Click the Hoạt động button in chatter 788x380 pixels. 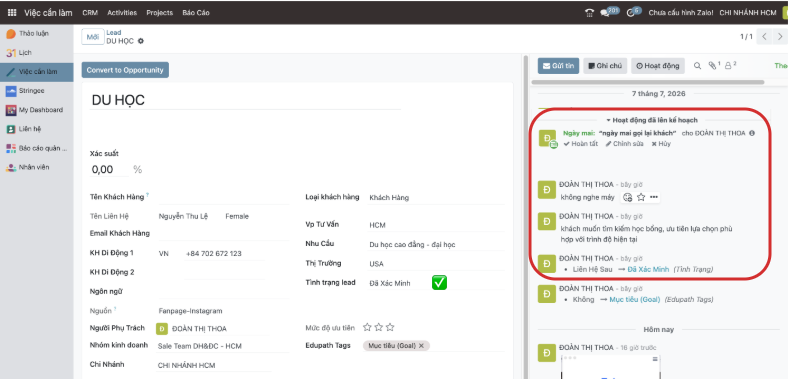[657, 66]
